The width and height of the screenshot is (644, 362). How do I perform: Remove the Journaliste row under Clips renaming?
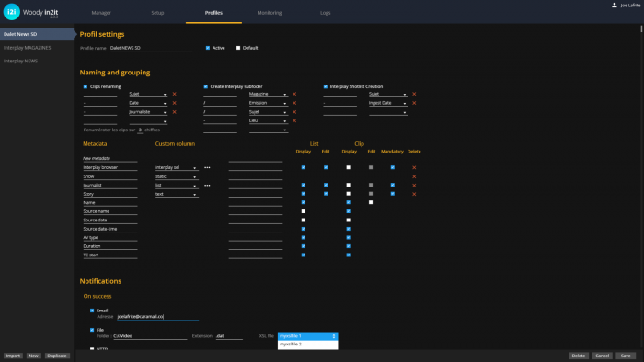(174, 112)
